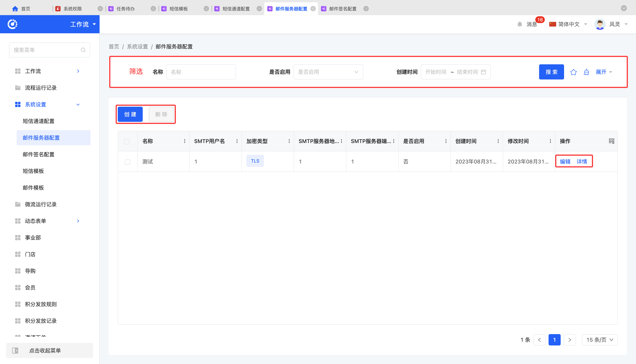Click the 名称 filter input field
The image size is (636, 364).
201,72
